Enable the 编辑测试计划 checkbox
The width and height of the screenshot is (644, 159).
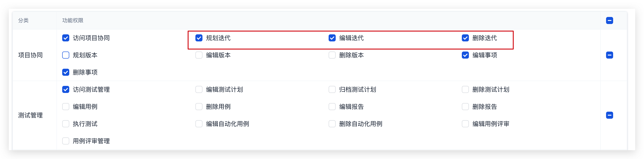199,89
